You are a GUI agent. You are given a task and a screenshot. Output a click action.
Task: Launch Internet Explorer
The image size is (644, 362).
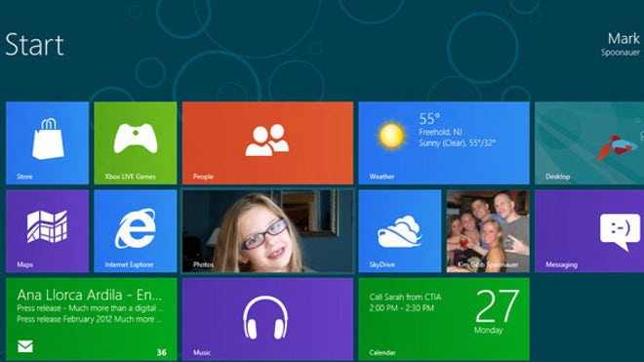tap(135, 230)
